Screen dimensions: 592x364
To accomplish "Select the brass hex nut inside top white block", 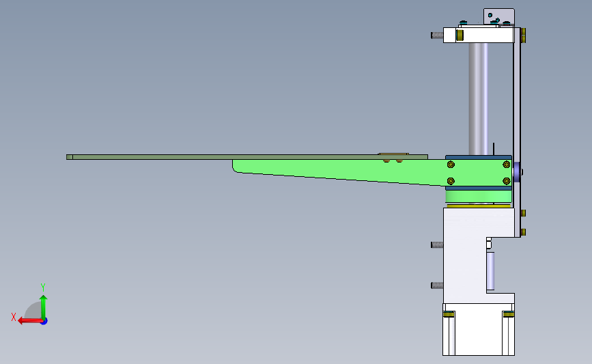I will point(460,35).
